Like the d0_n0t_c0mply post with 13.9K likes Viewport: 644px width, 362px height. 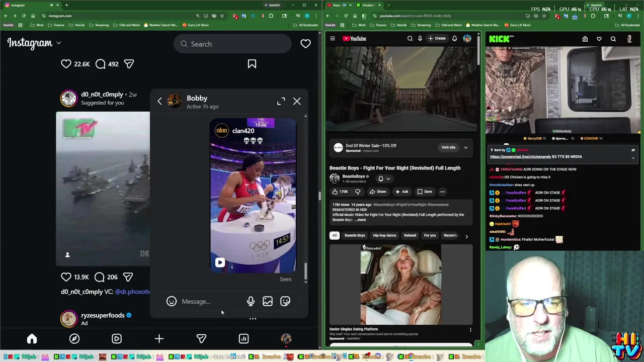tap(66, 277)
